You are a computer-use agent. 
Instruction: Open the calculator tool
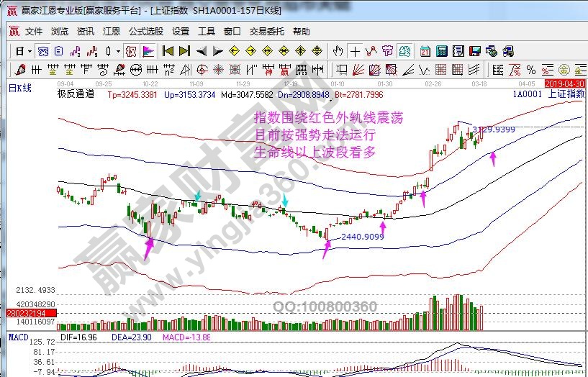(441, 51)
